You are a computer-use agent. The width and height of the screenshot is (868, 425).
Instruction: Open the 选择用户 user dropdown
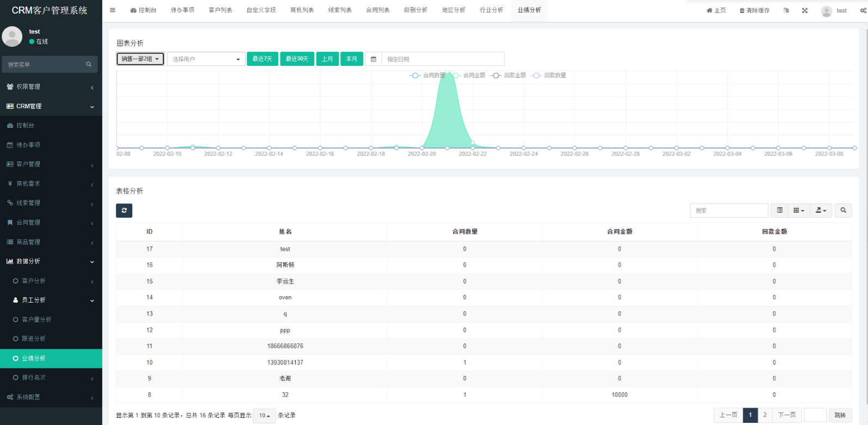point(206,59)
